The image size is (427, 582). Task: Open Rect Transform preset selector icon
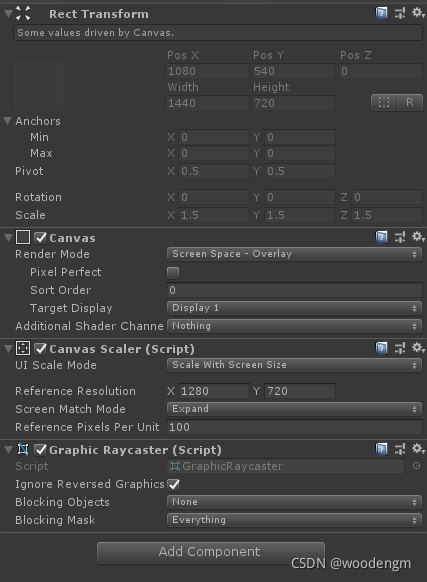pyautogui.click(x=400, y=14)
